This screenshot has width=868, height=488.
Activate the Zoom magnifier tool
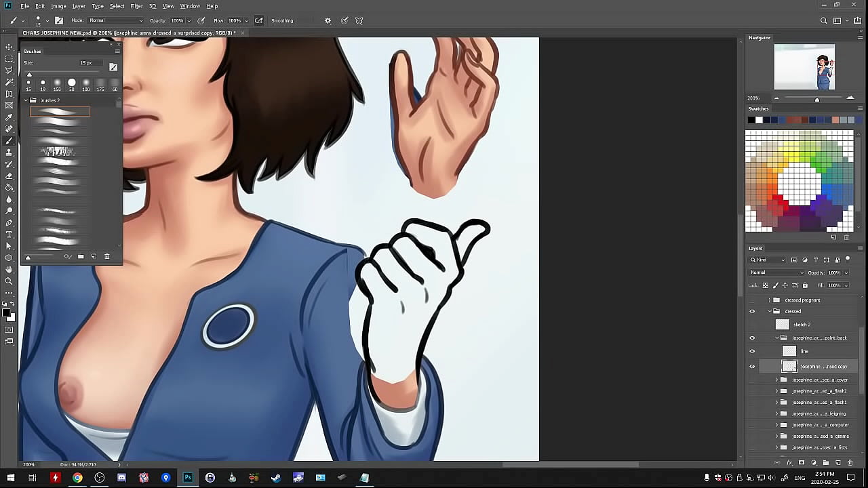pyautogui.click(x=9, y=281)
